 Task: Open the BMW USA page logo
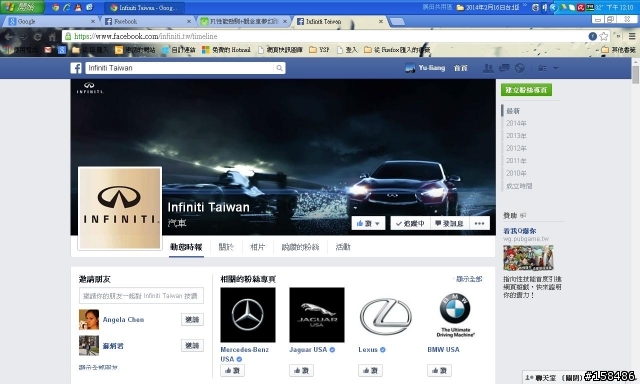pyautogui.click(x=455, y=315)
